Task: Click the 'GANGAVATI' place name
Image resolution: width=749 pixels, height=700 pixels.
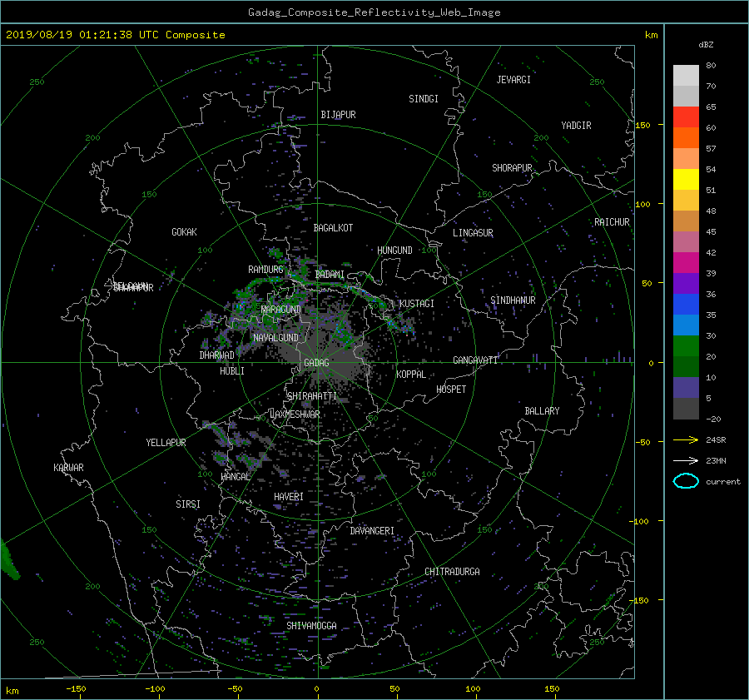Action: pyautogui.click(x=475, y=360)
